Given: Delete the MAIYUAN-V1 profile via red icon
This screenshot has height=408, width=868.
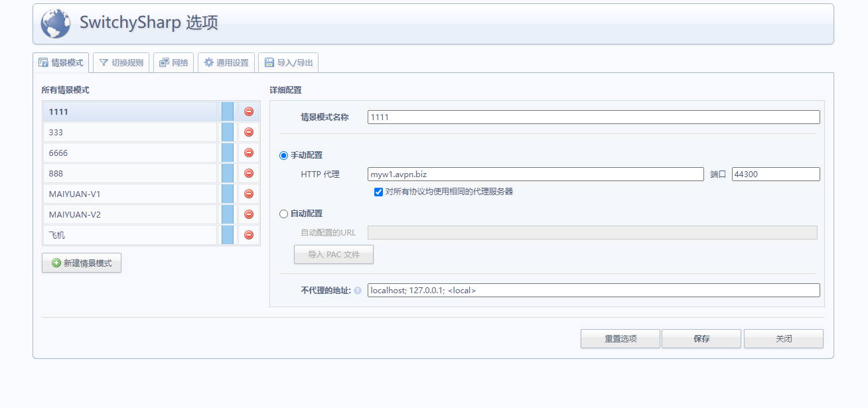Looking at the screenshot, I should [249, 194].
